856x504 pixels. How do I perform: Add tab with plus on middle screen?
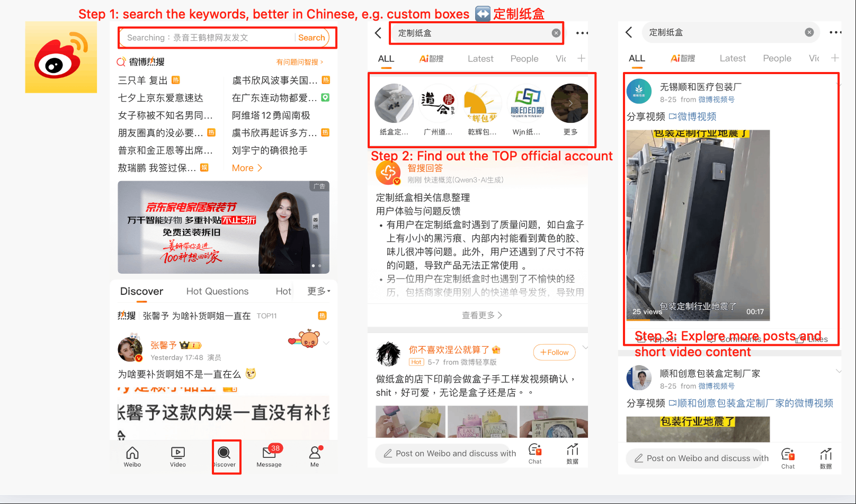[x=581, y=58]
